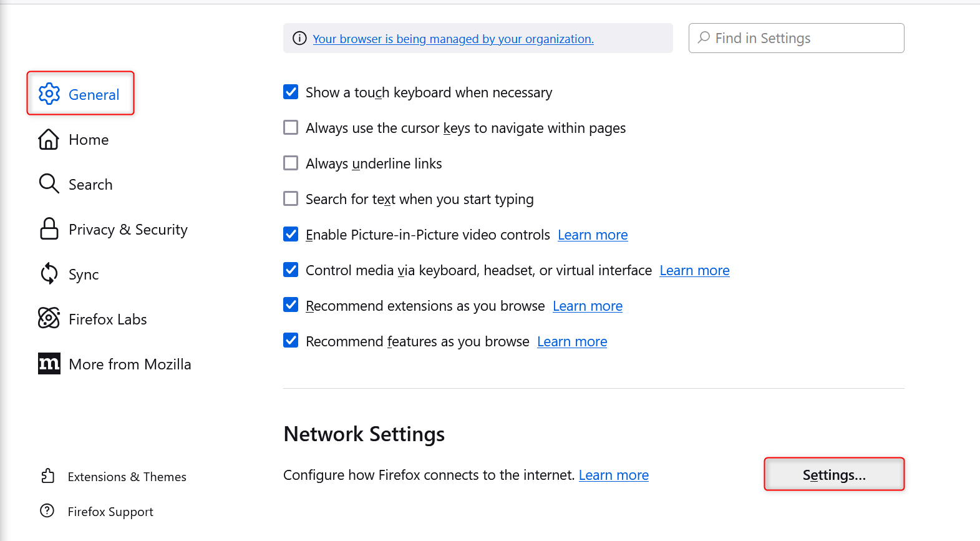Enable Search for text when typing checkbox
The height and width of the screenshot is (541, 980).
pyautogui.click(x=291, y=199)
